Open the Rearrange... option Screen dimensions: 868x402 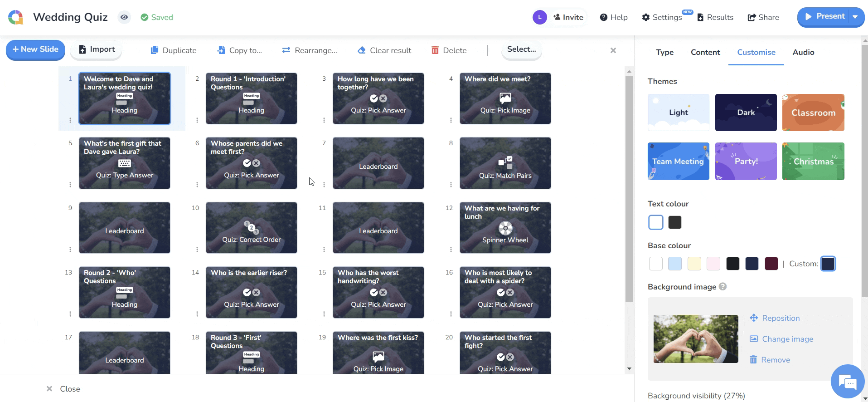tap(310, 50)
